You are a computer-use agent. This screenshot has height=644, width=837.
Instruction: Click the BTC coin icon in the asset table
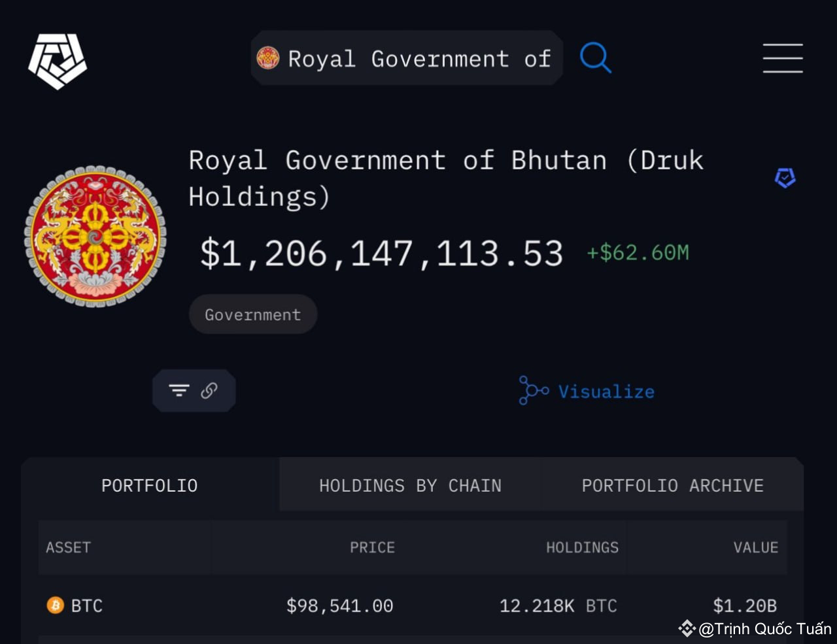click(x=54, y=605)
